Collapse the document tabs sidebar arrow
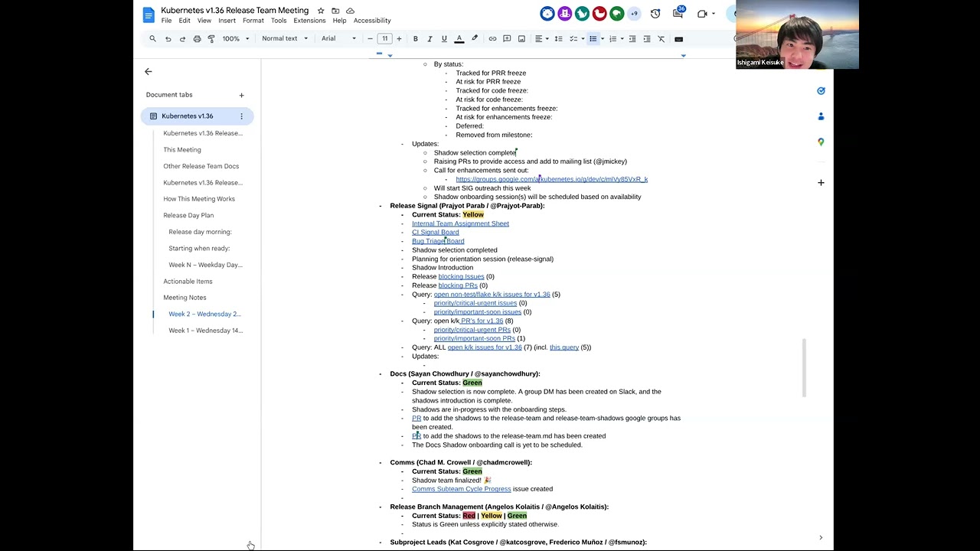Screen dimensions: 980x551 coord(149,72)
